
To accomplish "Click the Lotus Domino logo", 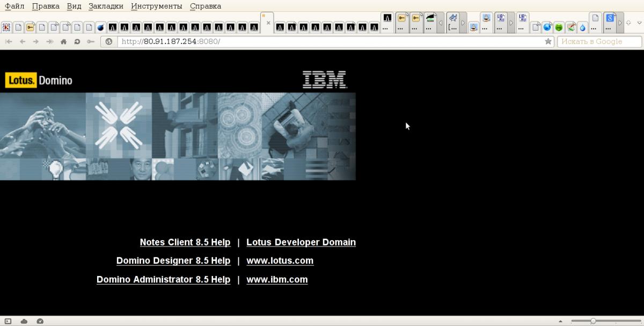I will click(x=39, y=80).
